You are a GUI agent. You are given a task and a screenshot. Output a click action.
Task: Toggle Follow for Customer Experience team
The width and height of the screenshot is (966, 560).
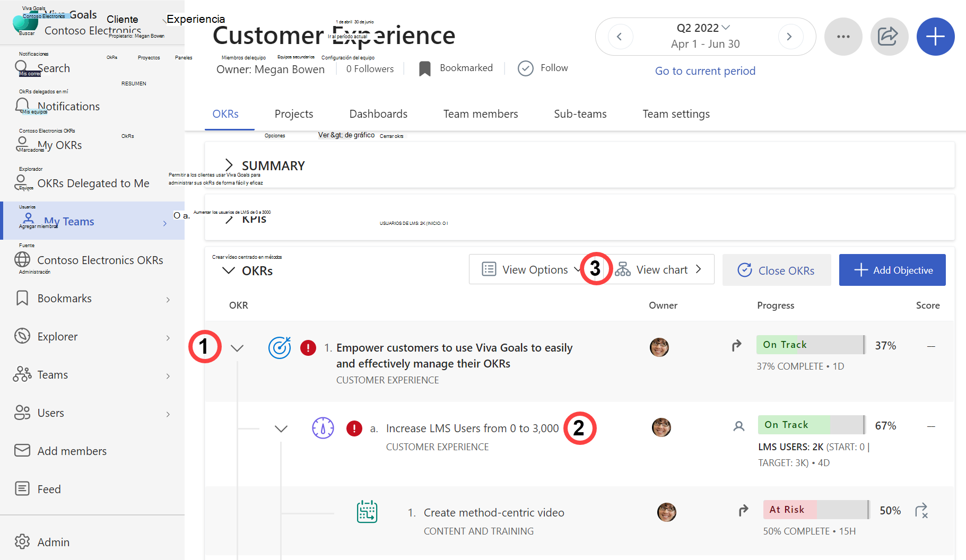point(543,68)
